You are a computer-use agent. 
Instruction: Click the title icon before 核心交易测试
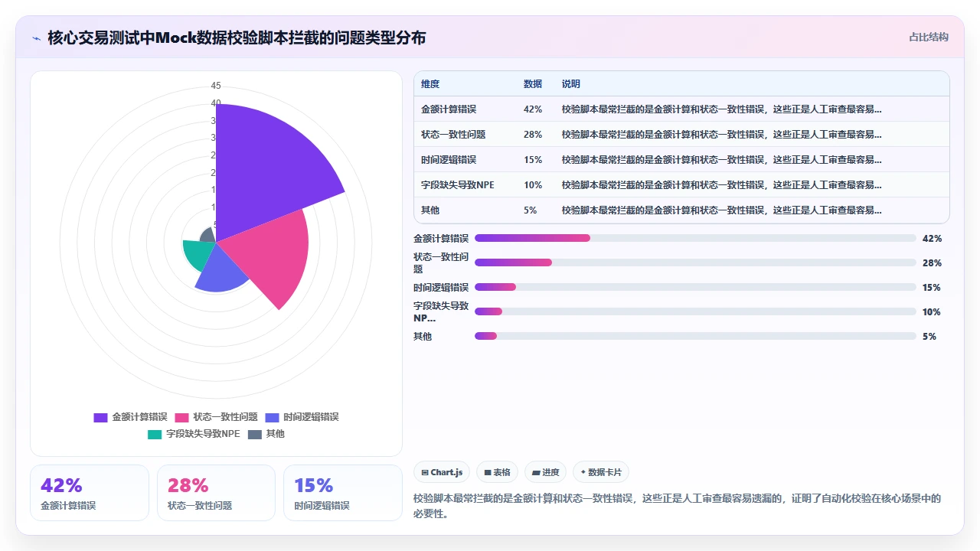point(36,38)
